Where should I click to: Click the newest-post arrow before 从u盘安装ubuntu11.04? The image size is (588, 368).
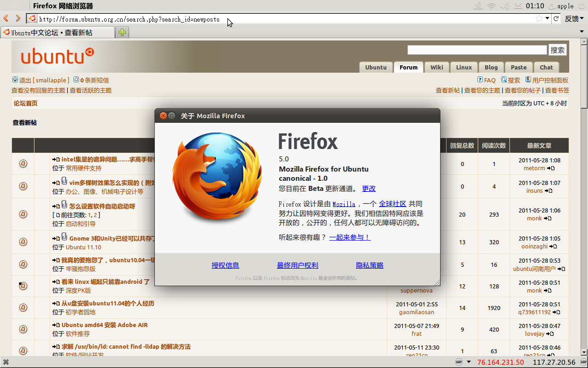tap(56, 304)
